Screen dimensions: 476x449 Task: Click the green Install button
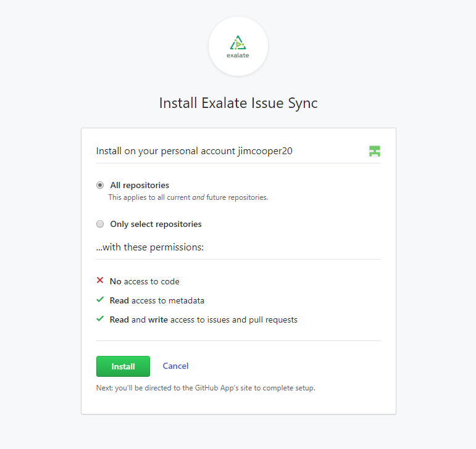coord(123,366)
